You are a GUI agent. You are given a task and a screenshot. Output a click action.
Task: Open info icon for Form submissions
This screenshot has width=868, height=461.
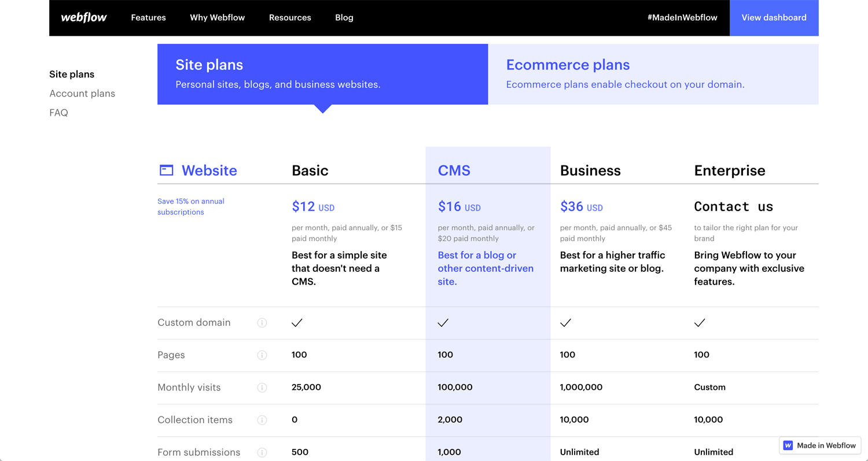(262, 452)
